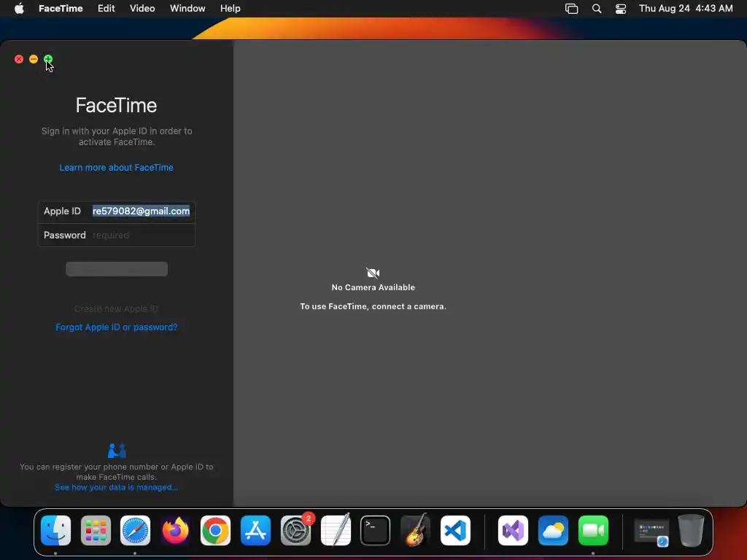Open the minimized window thumbnail in Dock

[x=651, y=531]
